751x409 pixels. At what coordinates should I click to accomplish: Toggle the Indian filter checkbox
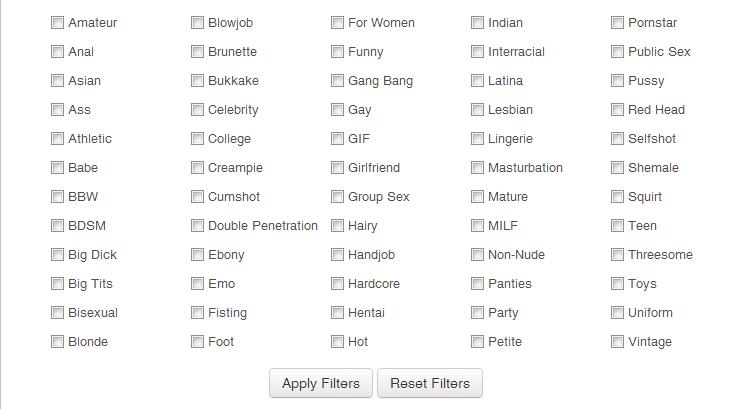point(477,23)
